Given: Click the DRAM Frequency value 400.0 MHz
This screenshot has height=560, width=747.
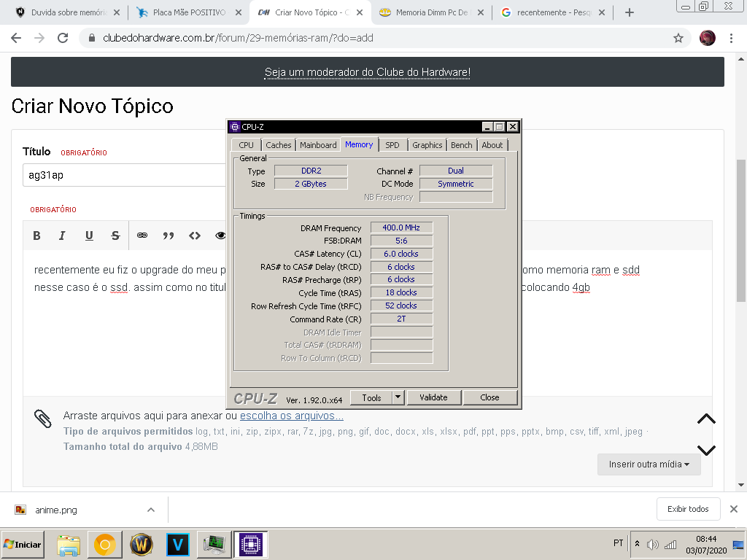Looking at the screenshot, I should [401, 227].
